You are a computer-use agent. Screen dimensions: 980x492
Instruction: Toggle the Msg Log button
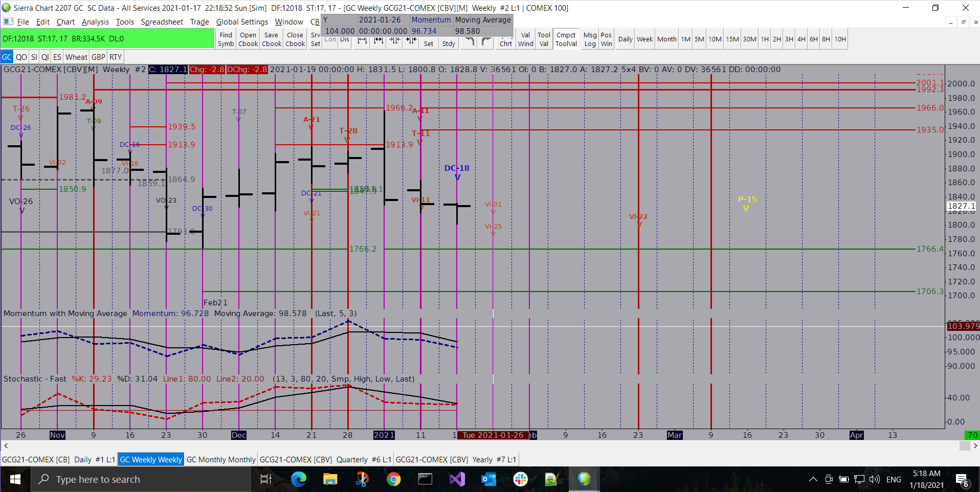click(x=590, y=39)
